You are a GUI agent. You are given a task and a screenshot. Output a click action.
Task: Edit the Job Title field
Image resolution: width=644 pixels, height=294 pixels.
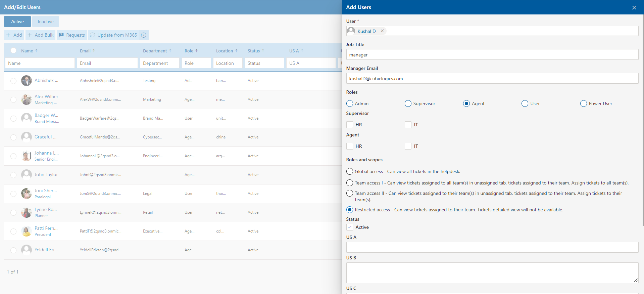tap(492, 54)
